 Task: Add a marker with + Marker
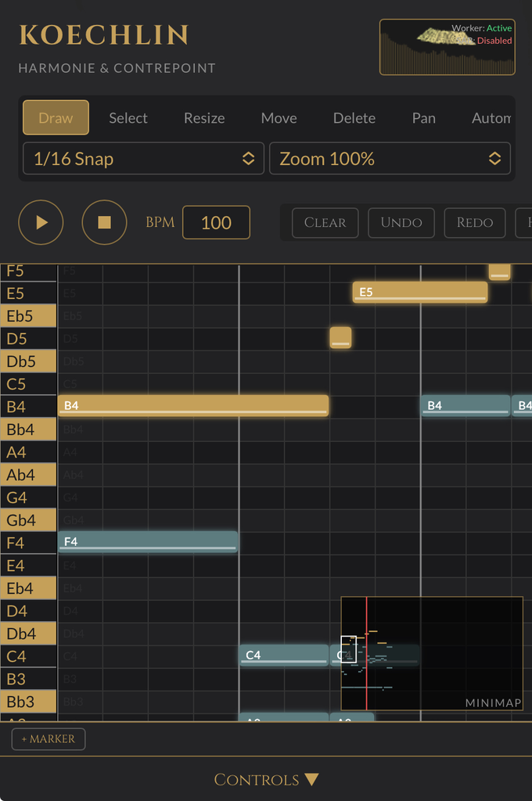point(49,739)
